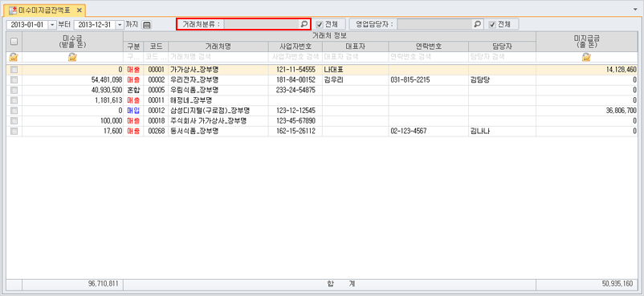This screenshot has width=644, height=296.
Task: Click the 거래처명 검색 filter field
Action: click(218, 57)
